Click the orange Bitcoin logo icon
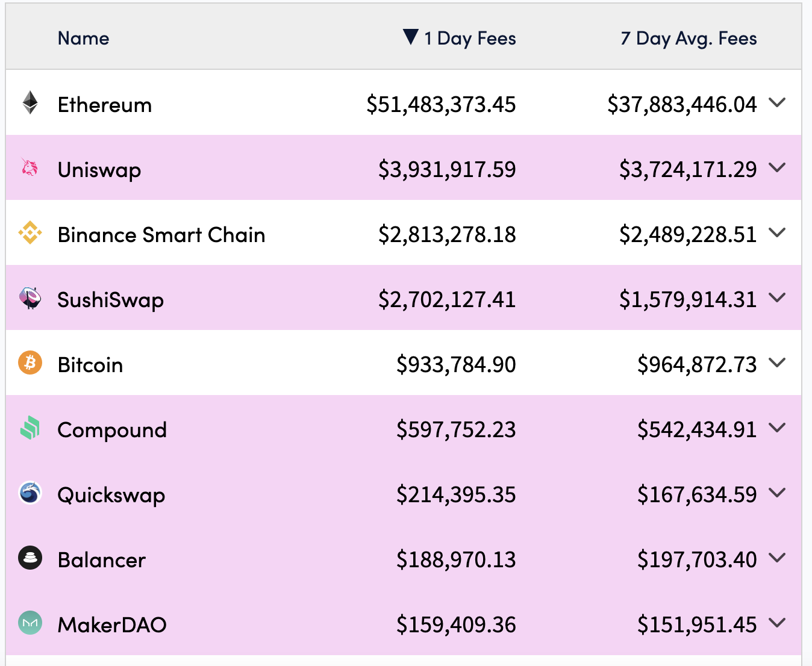The width and height of the screenshot is (812, 666). [x=30, y=363]
